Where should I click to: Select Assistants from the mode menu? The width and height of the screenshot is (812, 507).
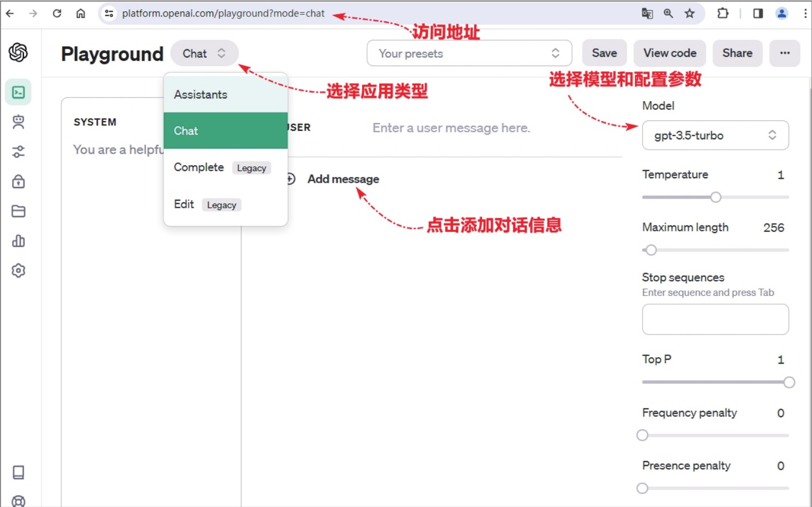(x=226, y=95)
